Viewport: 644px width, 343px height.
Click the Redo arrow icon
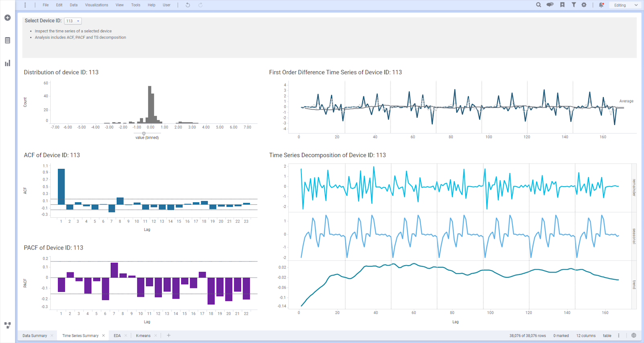pyautogui.click(x=200, y=5)
